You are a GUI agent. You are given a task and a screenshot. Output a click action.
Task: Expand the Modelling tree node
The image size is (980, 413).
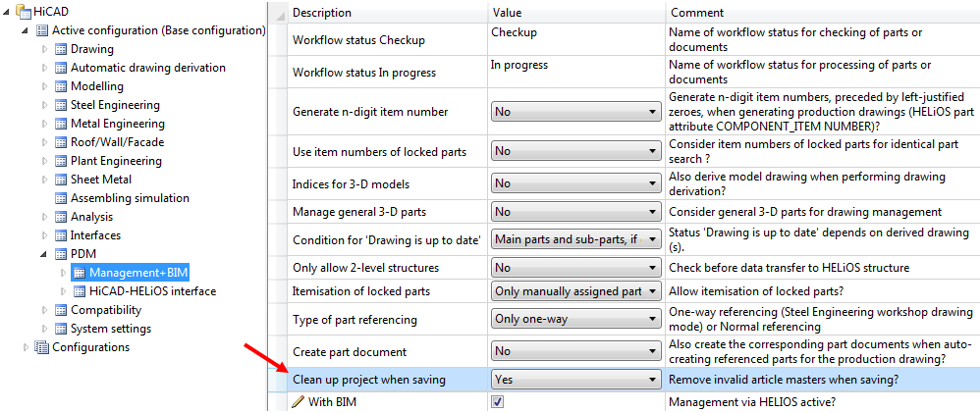point(45,86)
